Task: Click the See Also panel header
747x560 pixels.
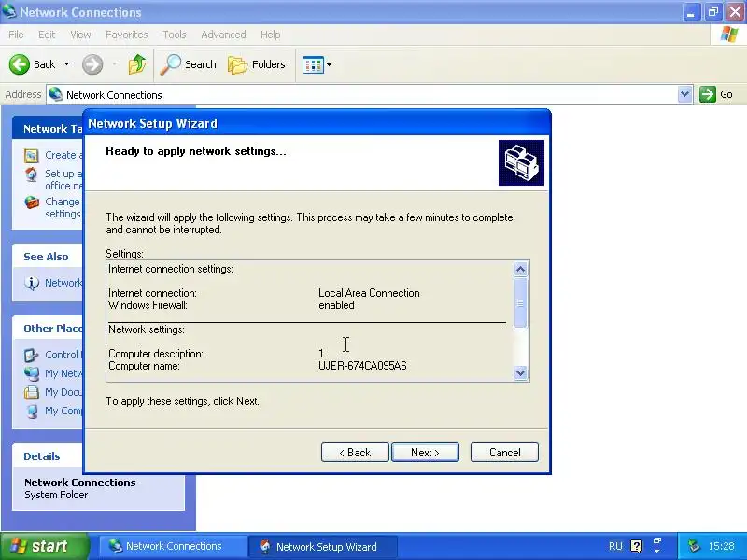Action: click(46, 257)
